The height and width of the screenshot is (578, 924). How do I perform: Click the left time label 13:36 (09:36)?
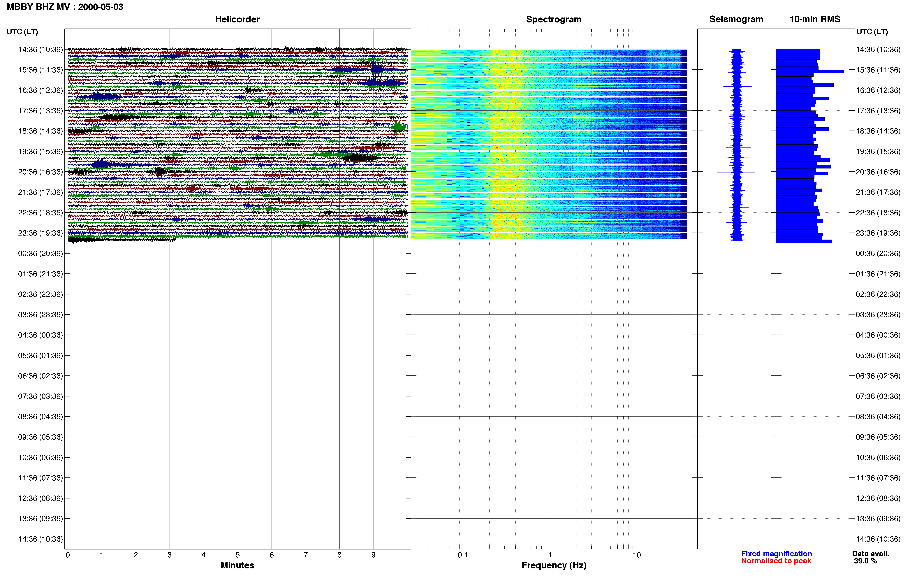(x=41, y=519)
